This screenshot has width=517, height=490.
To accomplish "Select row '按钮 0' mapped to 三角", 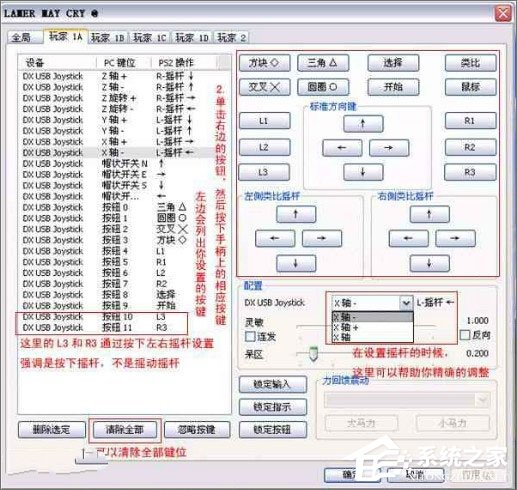I will pyautogui.click(x=124, y=207).
